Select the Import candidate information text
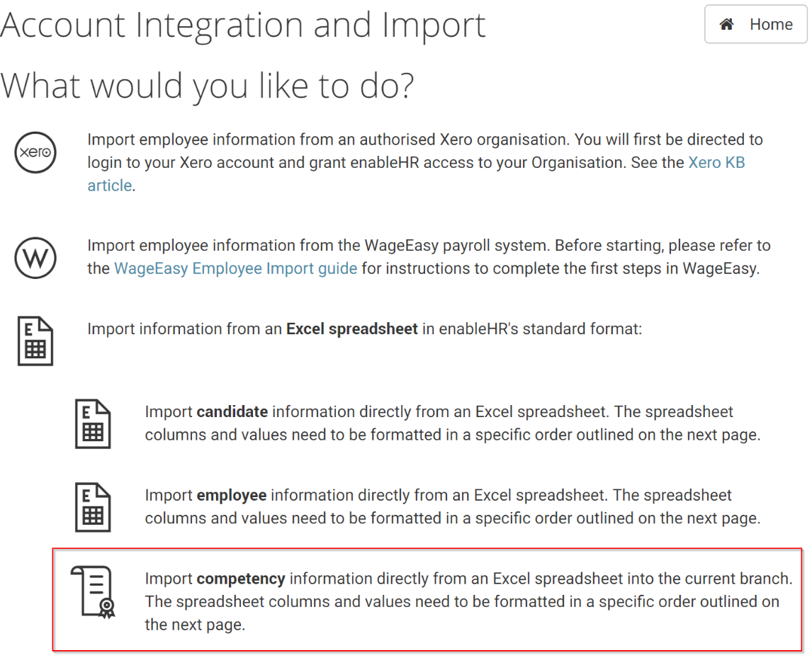Viewport: 812px width, 660px height. pos(453,423)
